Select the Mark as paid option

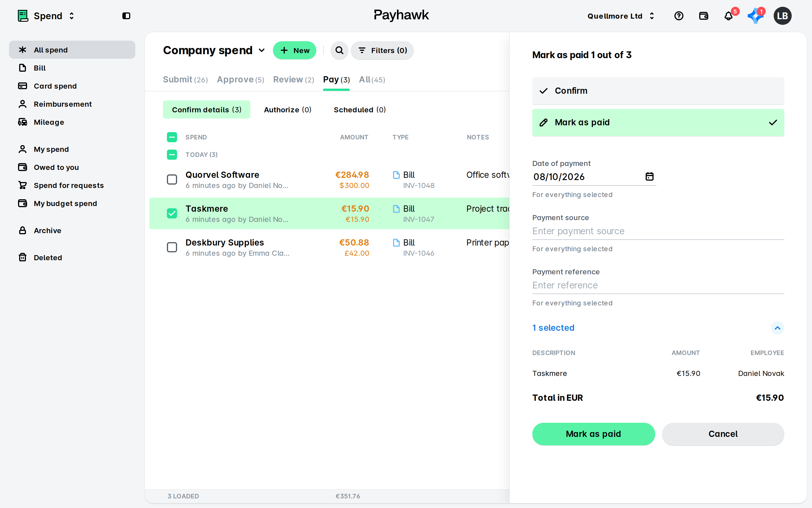click(x=658, y=123)
